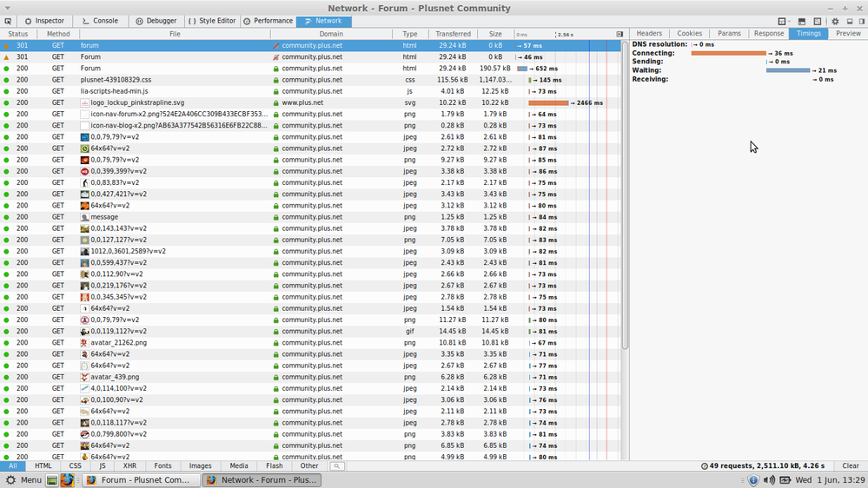
Task: Click the element picker icon in devtools toolbar
Action: (8, 21)
